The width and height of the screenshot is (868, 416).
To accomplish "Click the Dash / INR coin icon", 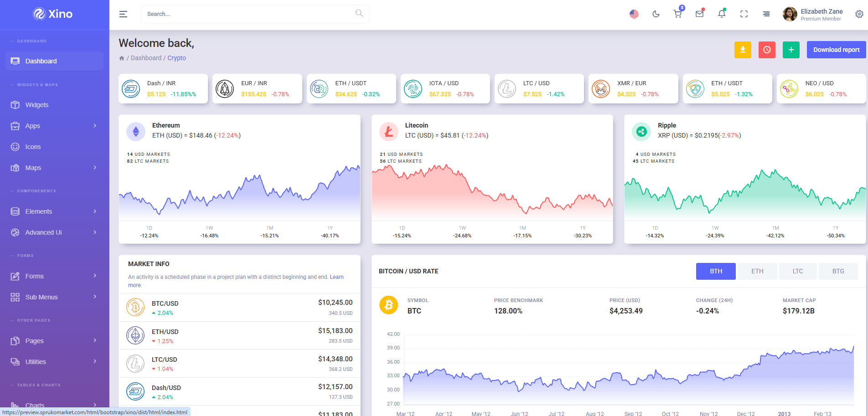I will pos(131,89).
